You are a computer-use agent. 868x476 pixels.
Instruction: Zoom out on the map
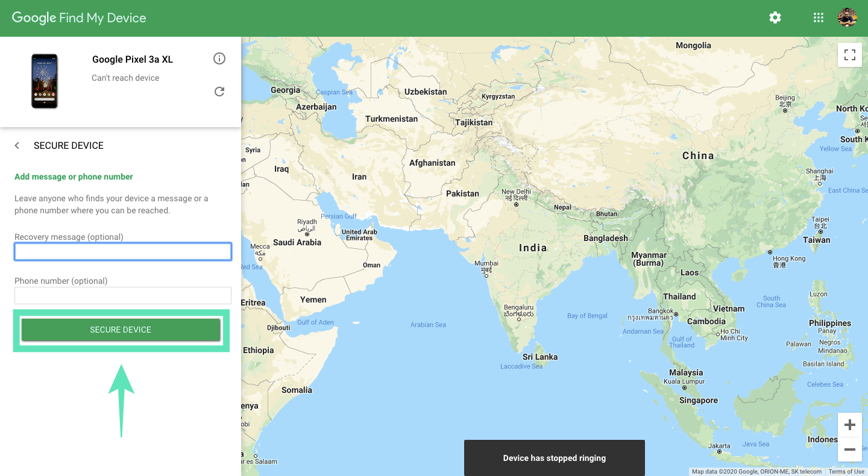850,449
